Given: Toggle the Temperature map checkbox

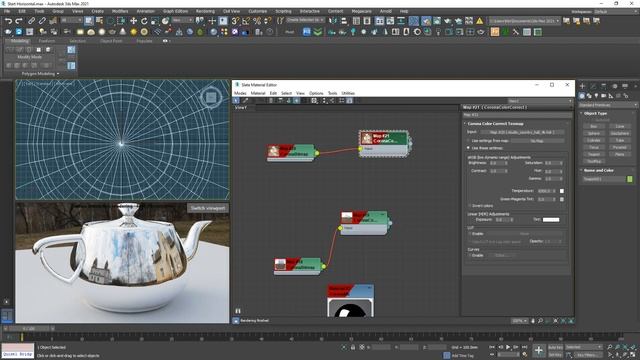Looking at the screenshot, I should [x=562, y=191].
